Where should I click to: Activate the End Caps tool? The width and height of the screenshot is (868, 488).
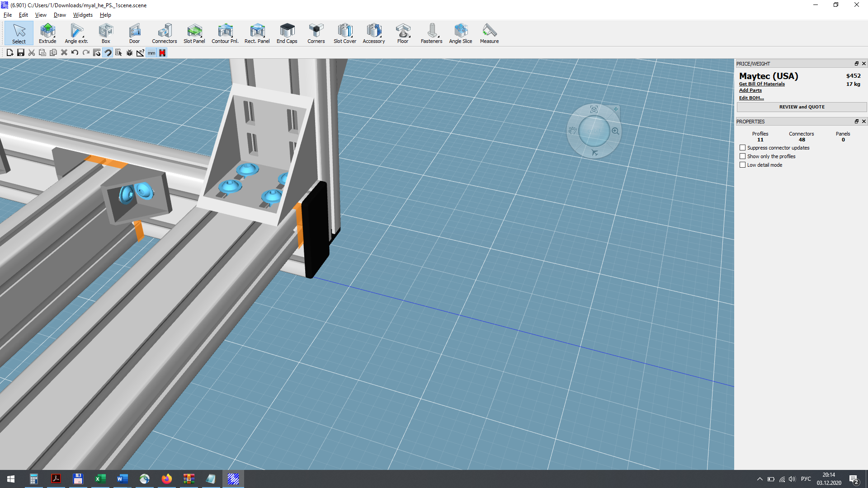coord(287,33)
